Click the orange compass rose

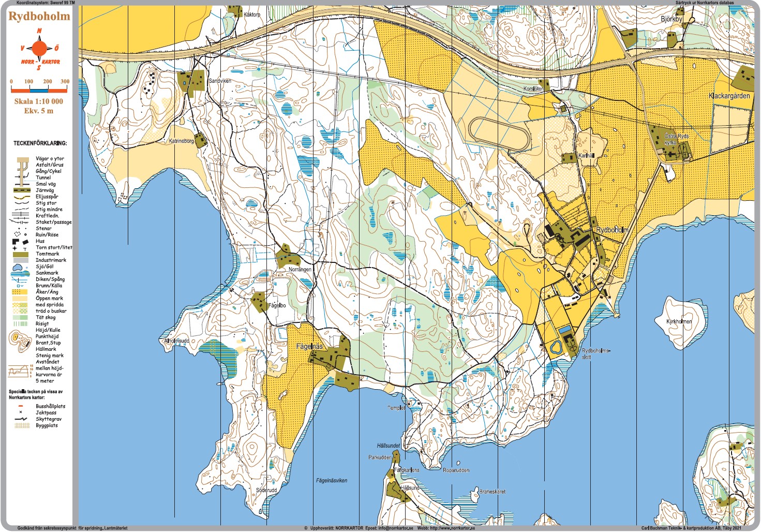[x=39, y=49]
